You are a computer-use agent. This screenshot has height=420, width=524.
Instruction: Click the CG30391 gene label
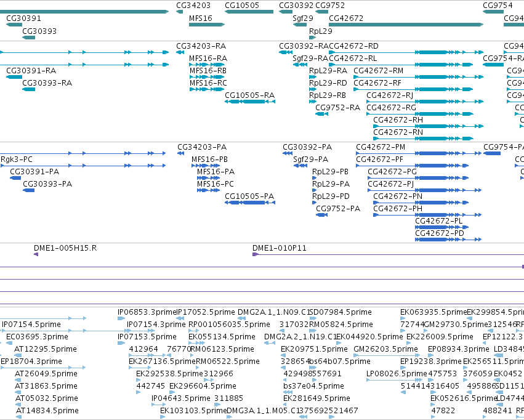[23, 18]
